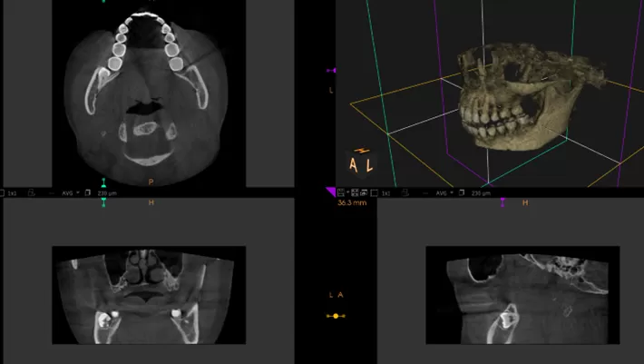Click the lock icon in left toolbar
Viewport: 644px width, 364px height.
coord(31,192)
